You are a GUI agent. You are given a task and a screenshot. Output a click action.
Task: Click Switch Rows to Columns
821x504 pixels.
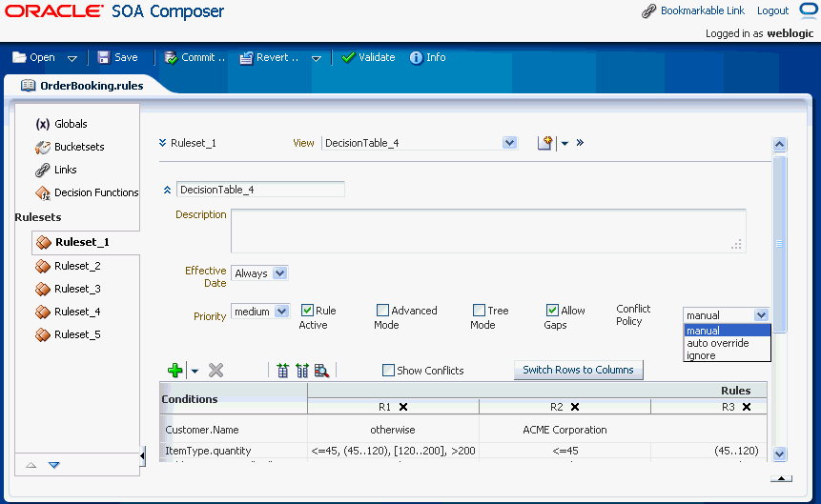click(x=579, y=370)
